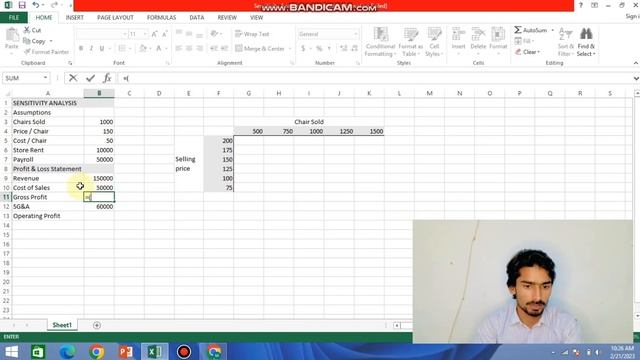Click the Revenue value cell 150000
Image resolution: width=640 pixels, height=360 pixels.
point(99,178)
